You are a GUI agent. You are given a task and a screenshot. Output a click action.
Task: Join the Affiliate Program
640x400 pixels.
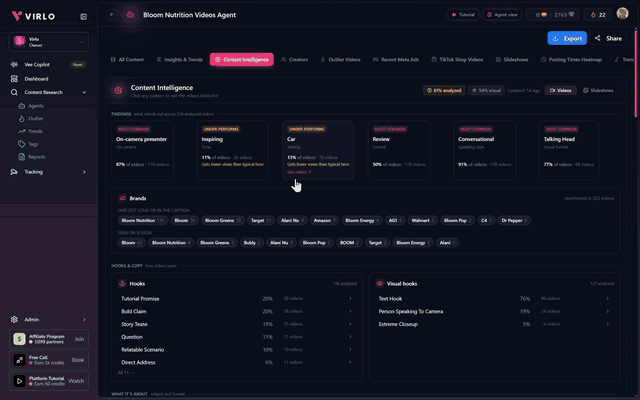79,339
